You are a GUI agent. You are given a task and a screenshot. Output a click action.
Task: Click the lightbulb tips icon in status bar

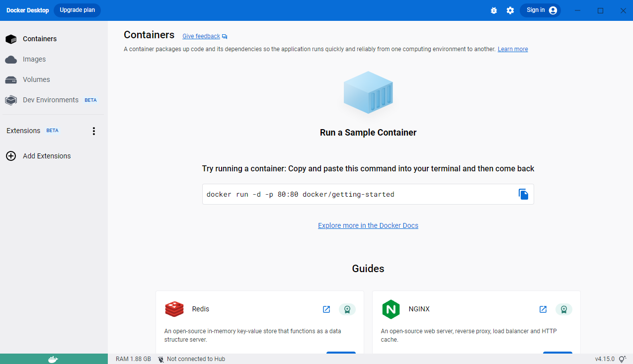623,359
